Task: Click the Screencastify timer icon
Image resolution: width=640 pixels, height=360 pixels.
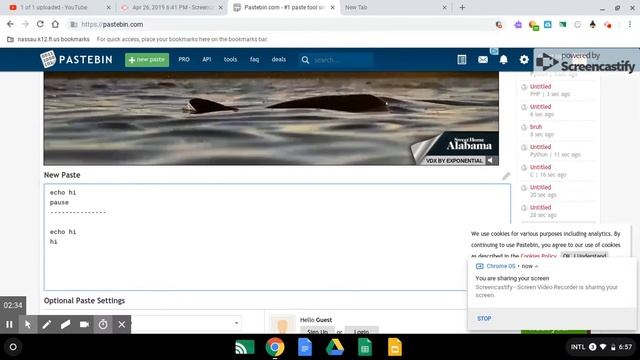Action: pyautogui.click(x=103, y=324)
